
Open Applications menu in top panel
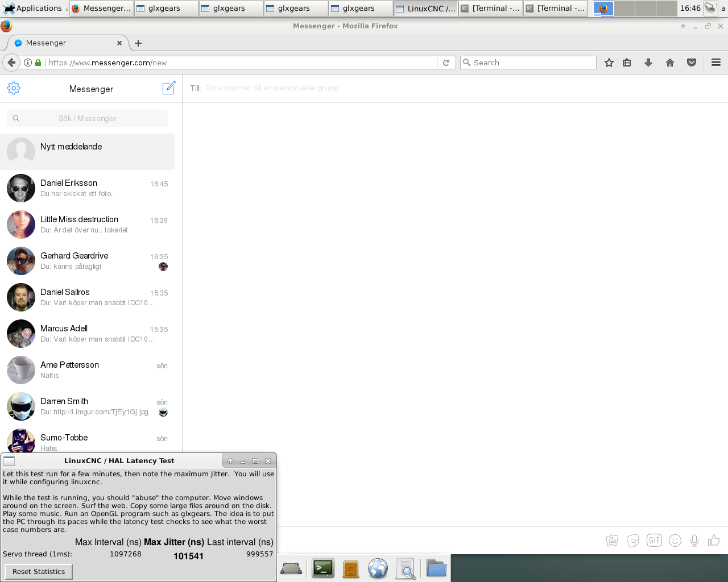click(x=33, y=9)
